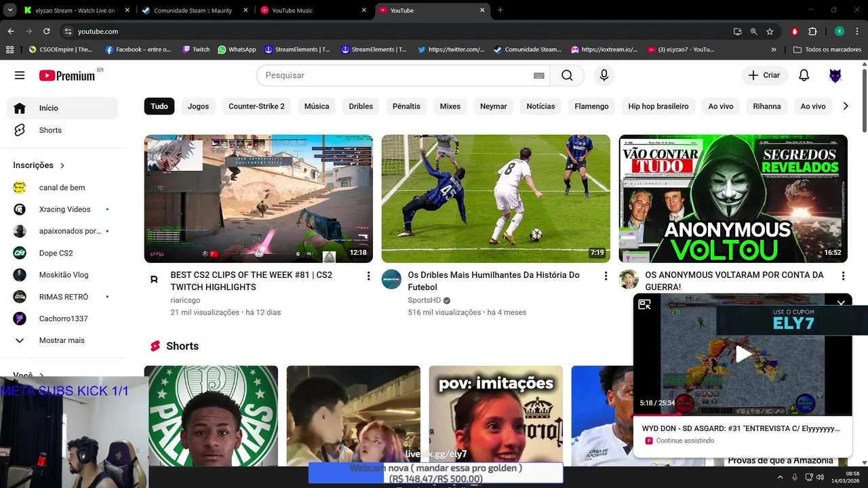Select the Rihanna filter chip
This screenshot has width=868, height=488.
pyautogui.click(x=767, y=106)
